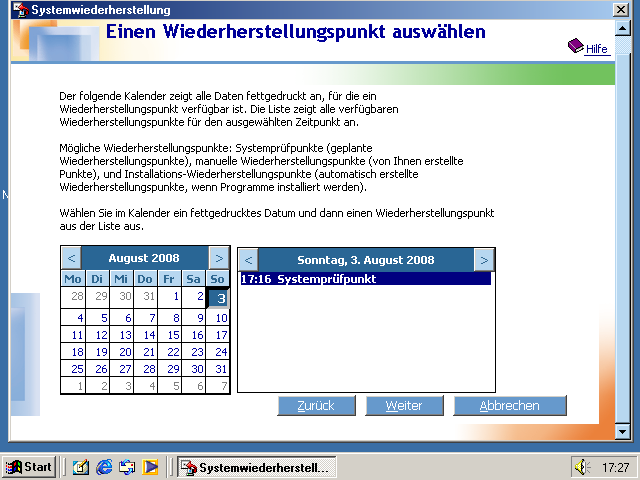Show next day's restore points
Image resolution: width=640 pixels, height=480 pixels.
483,260
